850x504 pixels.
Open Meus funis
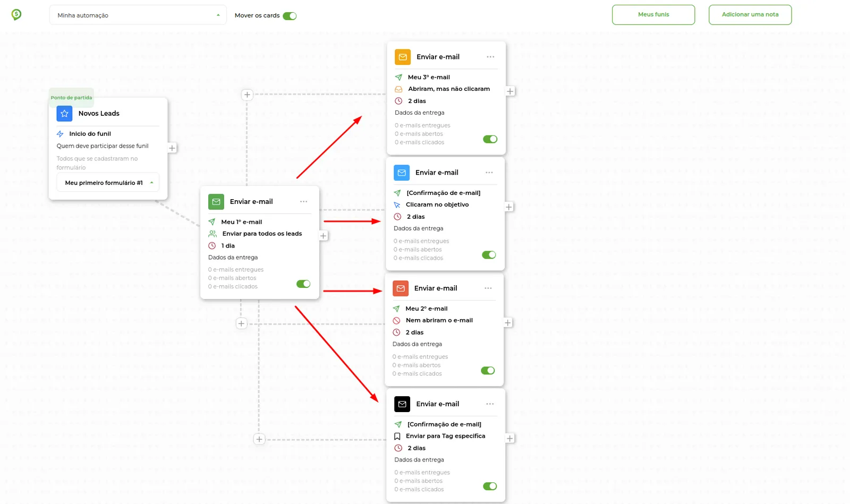(653, 15)
